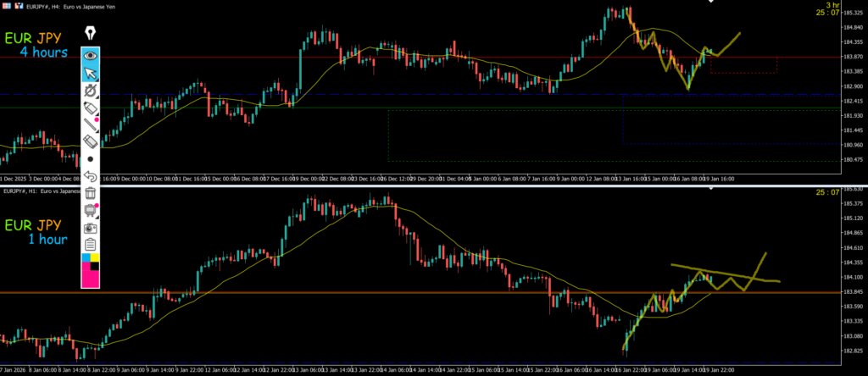Pick the eraser tool
868x376 pixels.
pyautogui.click(x=90, y=142)
